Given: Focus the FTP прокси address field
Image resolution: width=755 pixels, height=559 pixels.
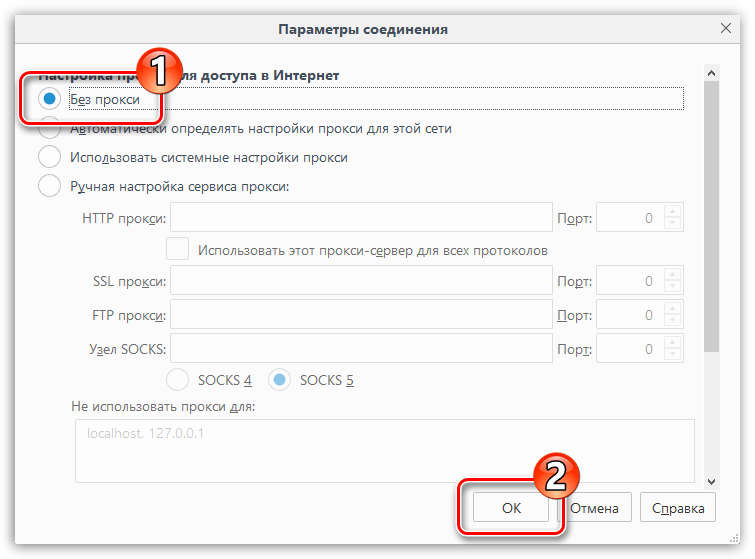Looking at the screenshot, I should (361, 315).
